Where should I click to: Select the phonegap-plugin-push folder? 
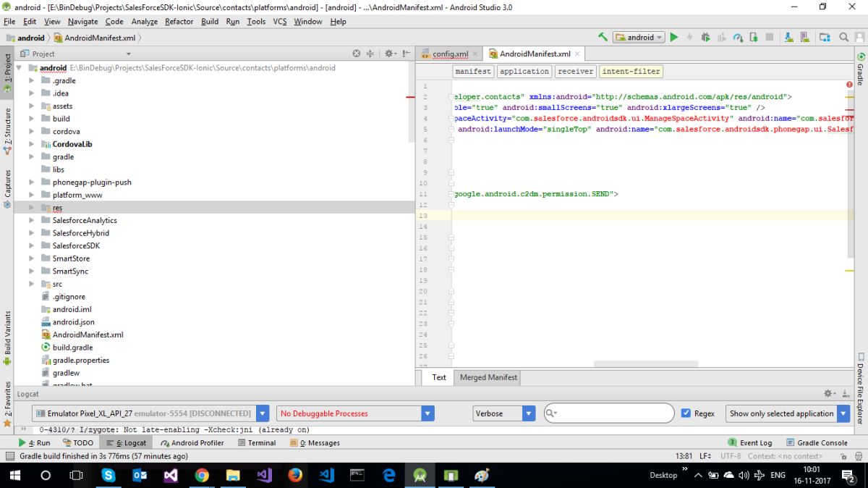[x=92, y=182]
